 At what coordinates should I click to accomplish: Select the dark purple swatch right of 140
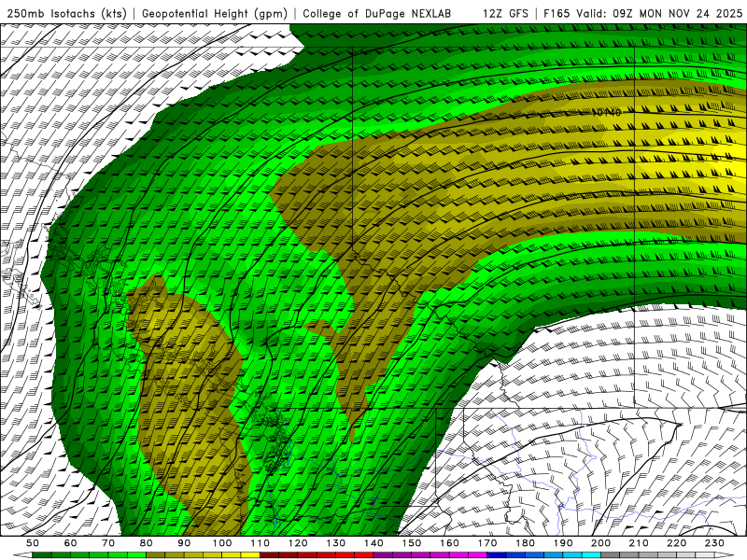(383, 555)
